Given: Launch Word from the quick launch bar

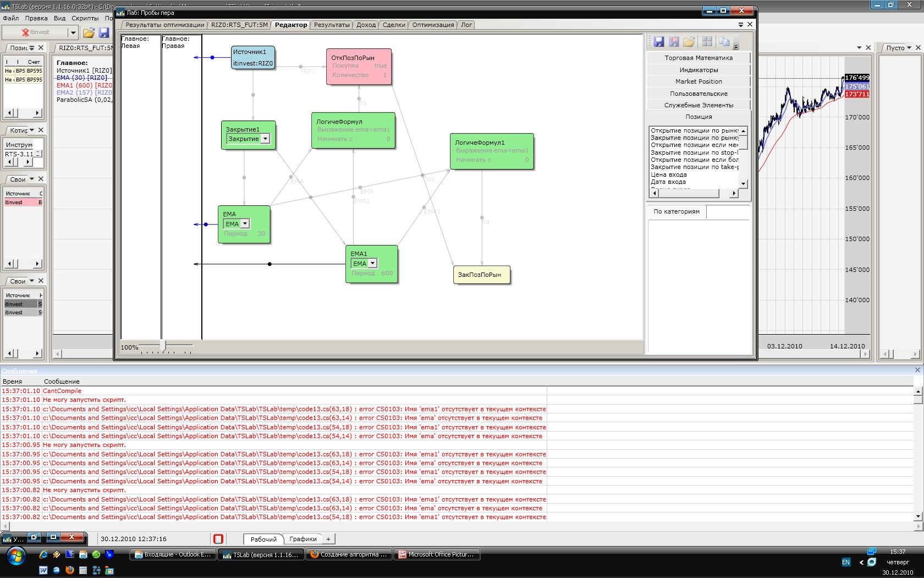Looking at the screenshot, I should click(43, 570).
